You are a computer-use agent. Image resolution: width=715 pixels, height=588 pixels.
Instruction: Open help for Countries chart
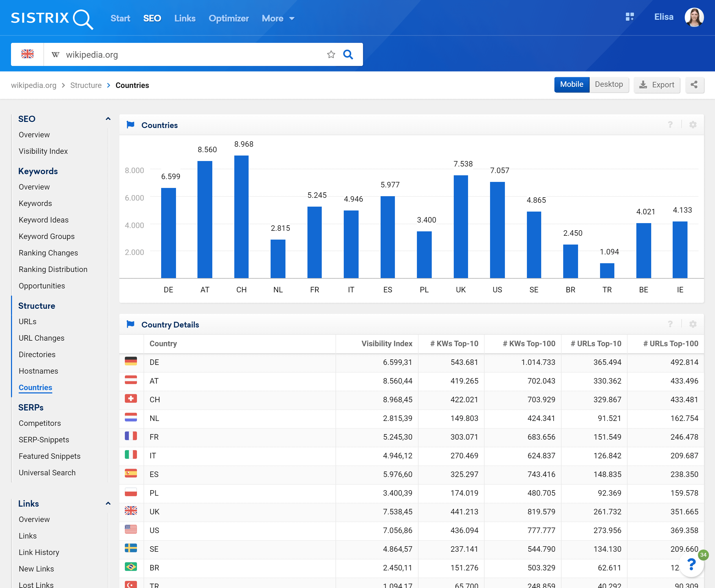click(x=670, y=125)
